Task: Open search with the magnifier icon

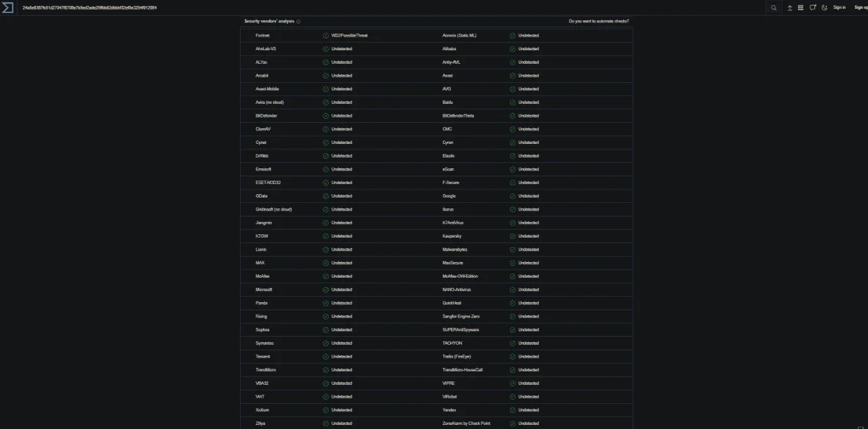Action: (774, 7)
